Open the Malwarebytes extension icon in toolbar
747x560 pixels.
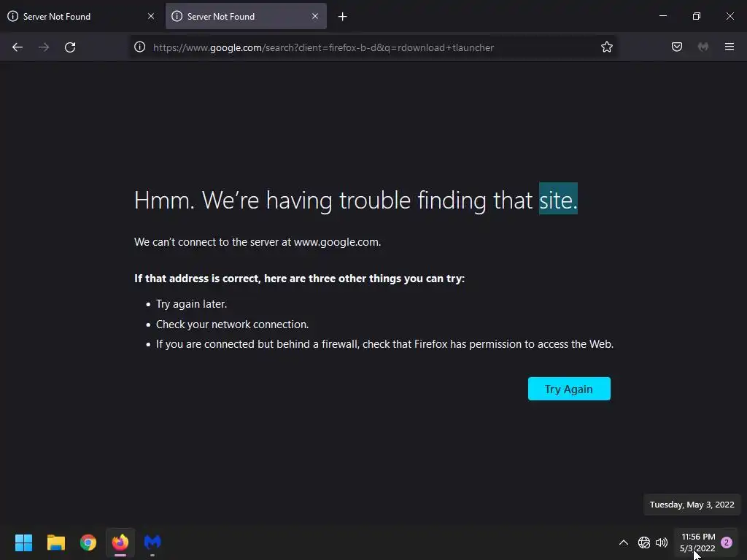(703, 47)
